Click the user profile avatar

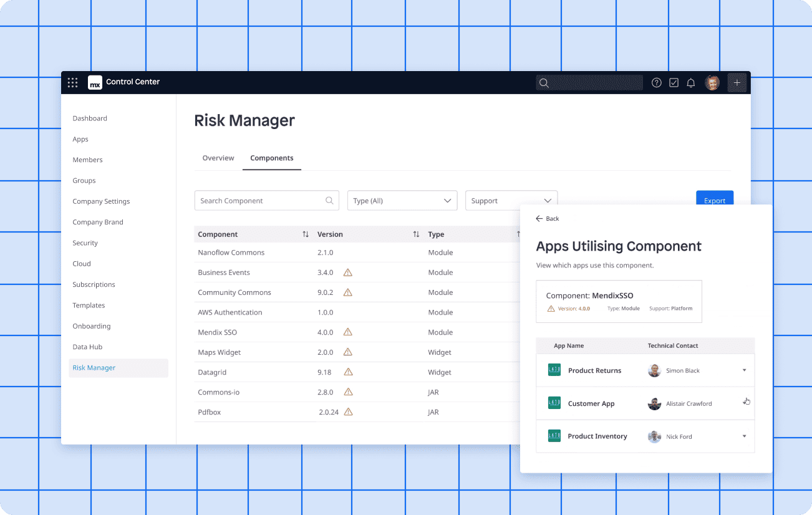coord(712,82)
